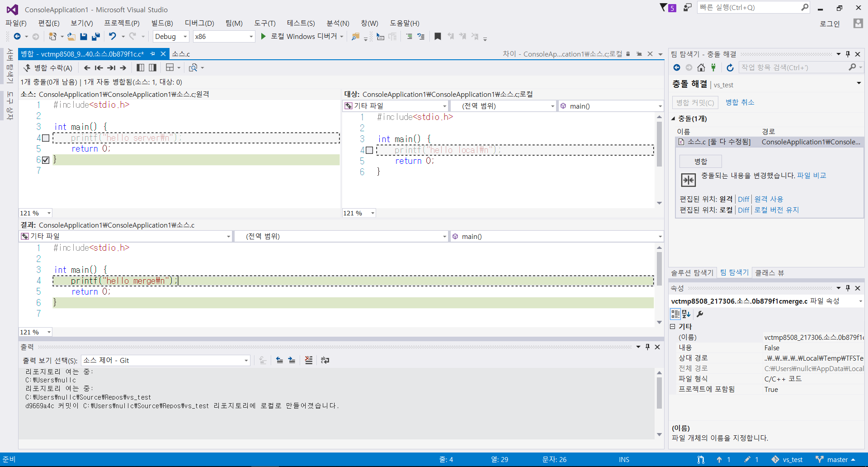
Task: Open property pages wrench icon
Action: (700, 314)
